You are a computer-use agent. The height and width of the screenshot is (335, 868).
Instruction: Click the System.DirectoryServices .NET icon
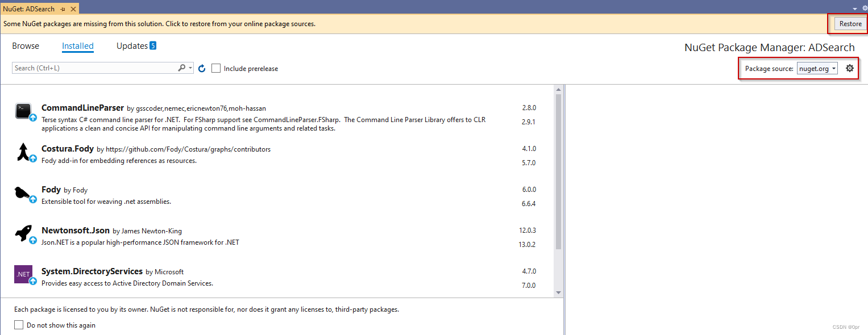[x=23, y=274]
